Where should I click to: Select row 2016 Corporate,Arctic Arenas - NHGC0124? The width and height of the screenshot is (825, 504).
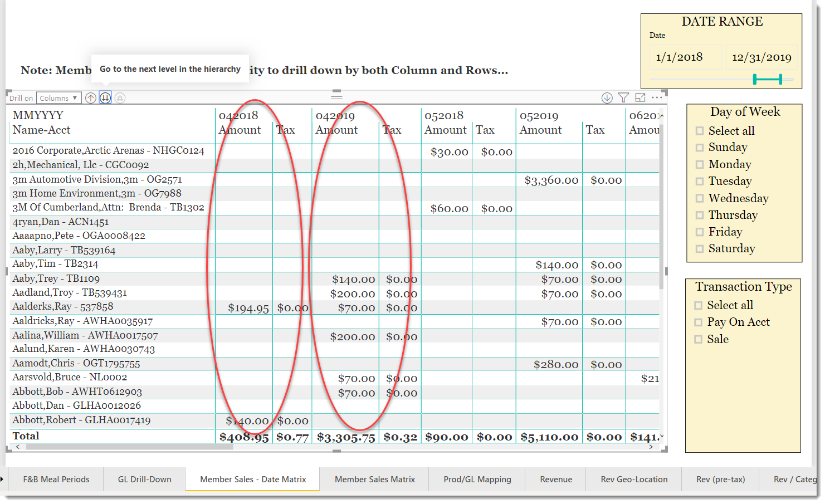(109, 151)
